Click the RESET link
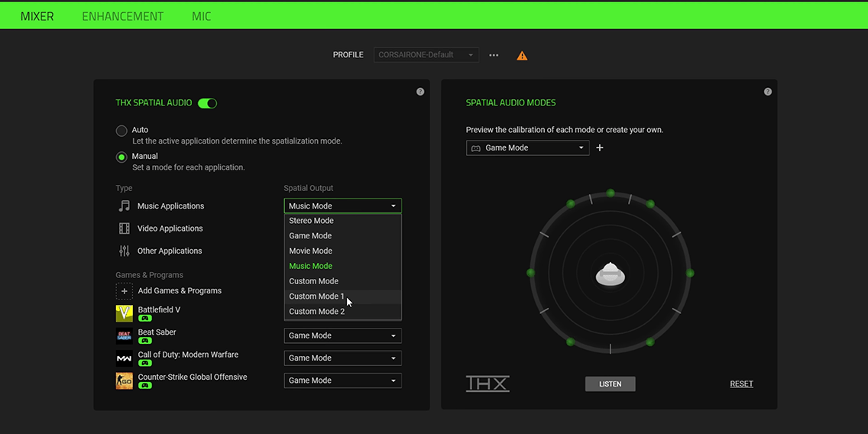 tap(741, 384)
